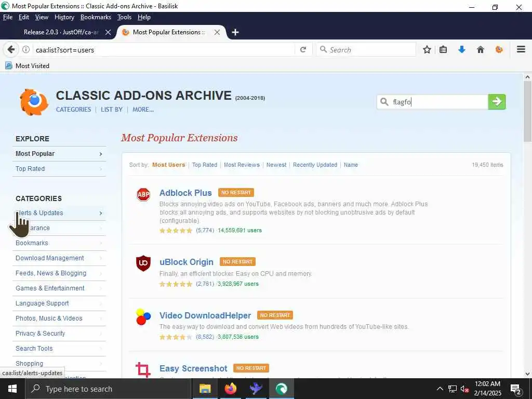
Task: Show hidden system tray icons
Action: [440, 389]
